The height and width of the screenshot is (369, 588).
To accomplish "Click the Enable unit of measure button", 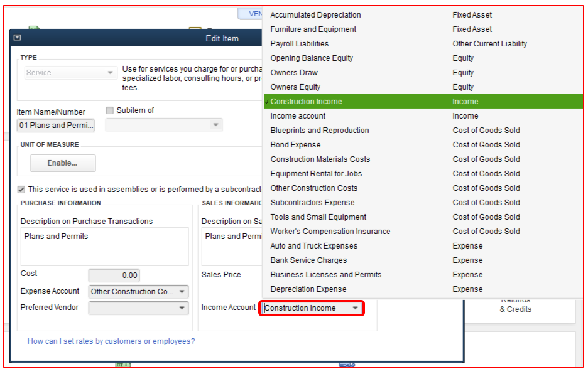I will tap(62, 163).
